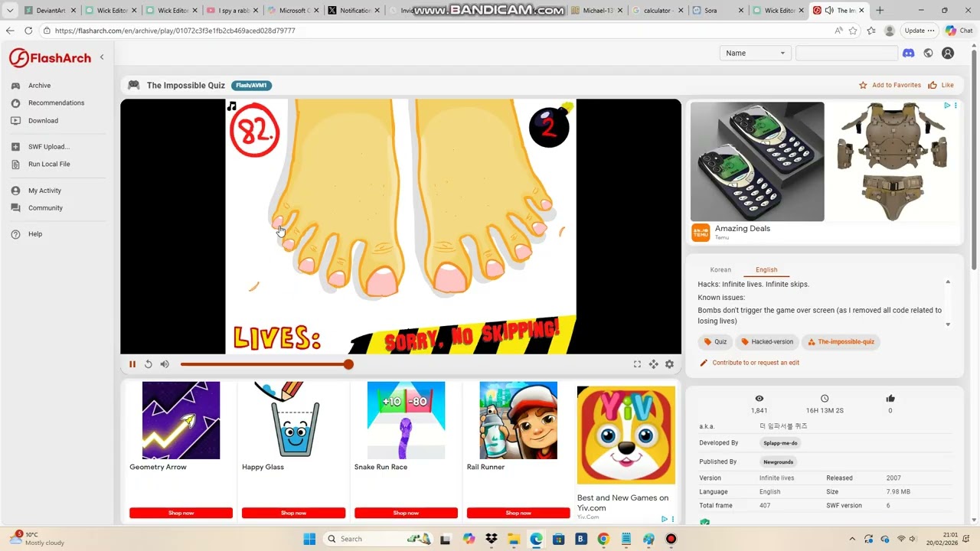
Task: Click the FlashArch logo
Action: [x=50, y=57]
